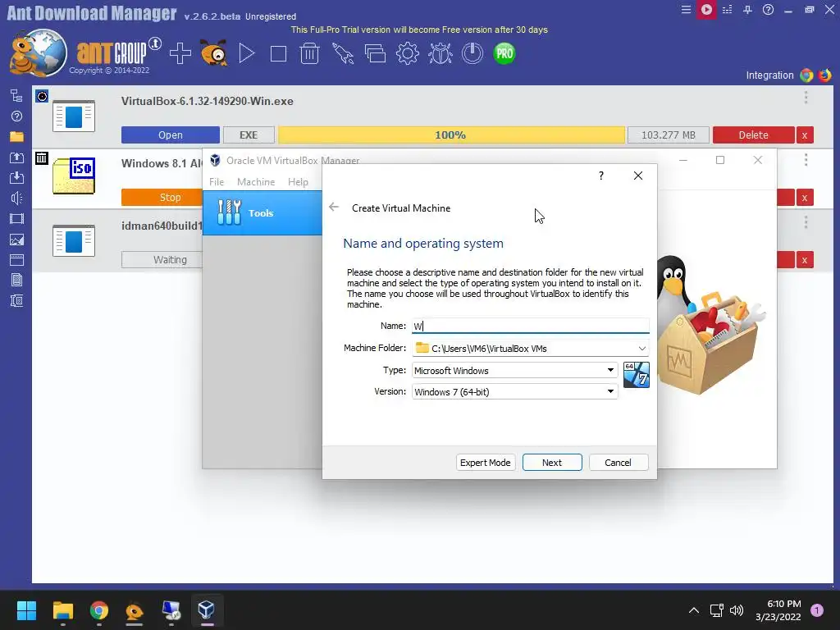This screenshot has height=630, width=840.
Task: Select Tools in VirtualBox sidebar
Action: coord(262,212)
